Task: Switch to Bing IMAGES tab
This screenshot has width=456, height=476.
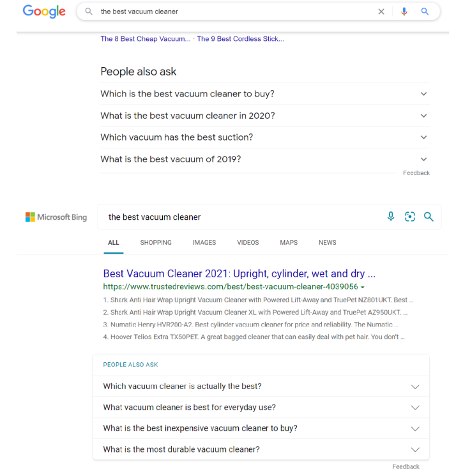Action: [x=204, y=243]
